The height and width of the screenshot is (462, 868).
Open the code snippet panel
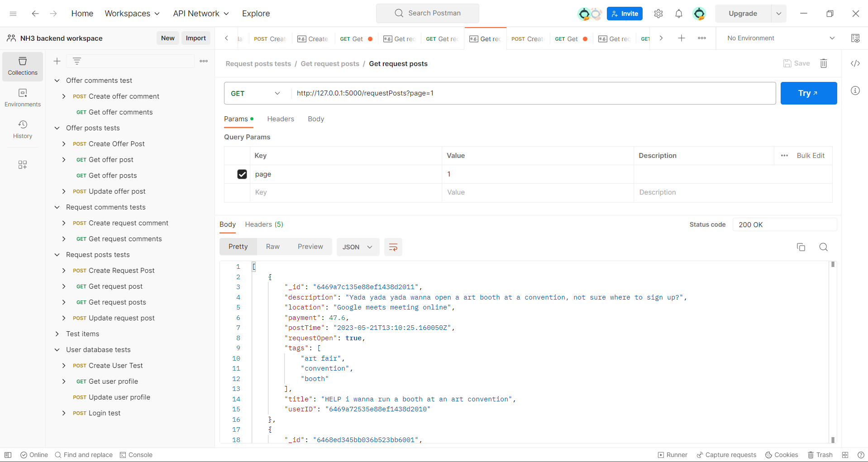(855, 63)
